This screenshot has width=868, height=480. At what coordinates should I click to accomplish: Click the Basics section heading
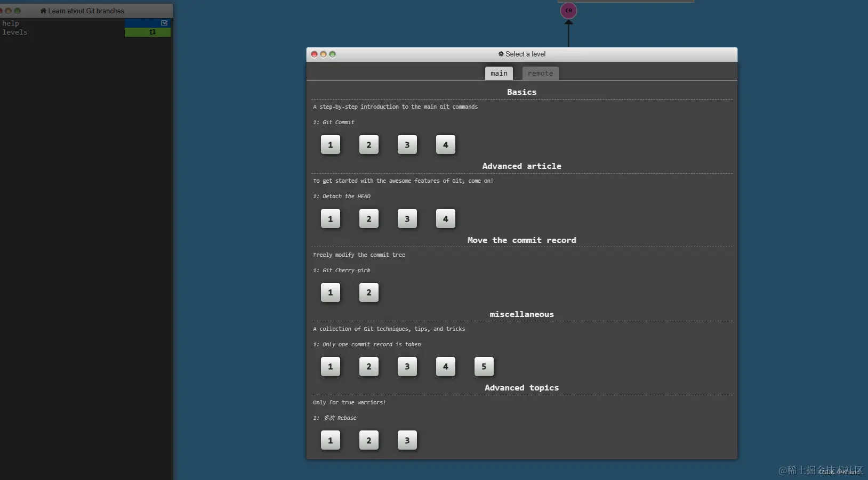point(521,92)
